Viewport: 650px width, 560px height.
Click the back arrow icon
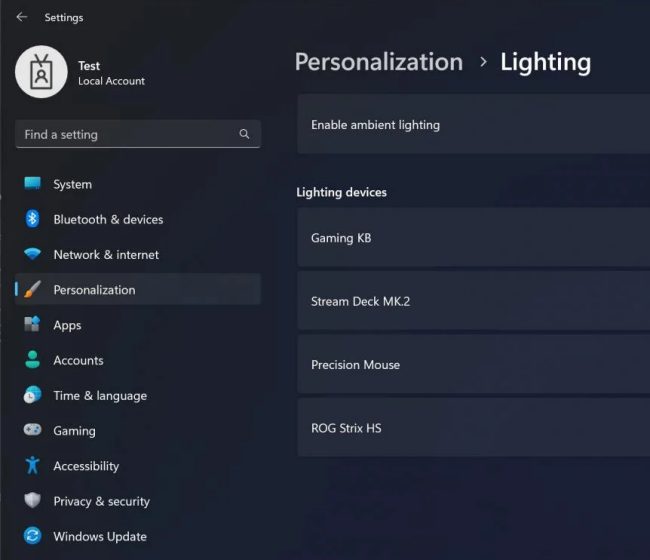pos(22,17)
